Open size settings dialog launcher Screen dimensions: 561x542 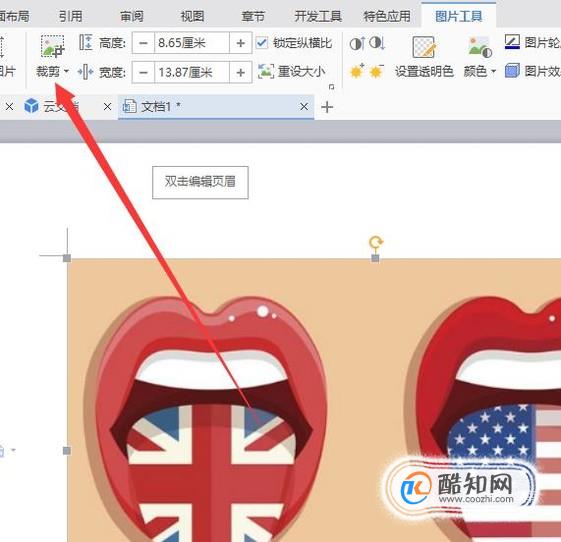point(331,87)
